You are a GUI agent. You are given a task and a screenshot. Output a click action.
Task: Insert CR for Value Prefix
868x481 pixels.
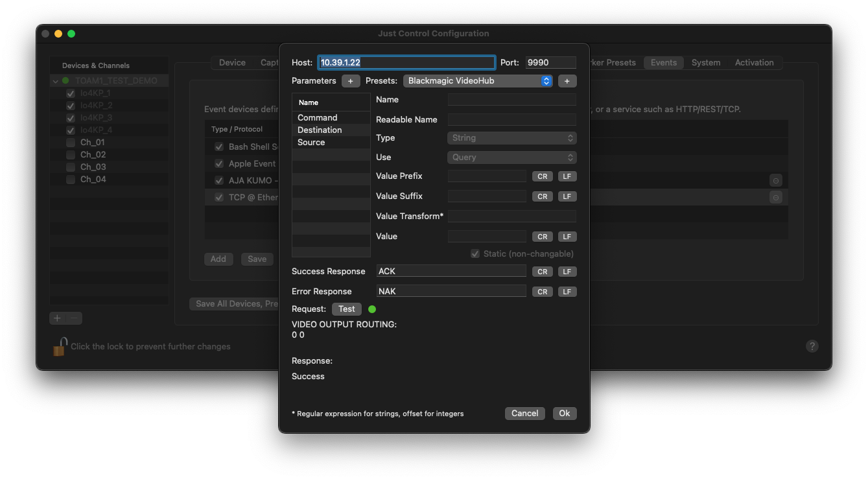pyautogui.click(x=543, y=176)
